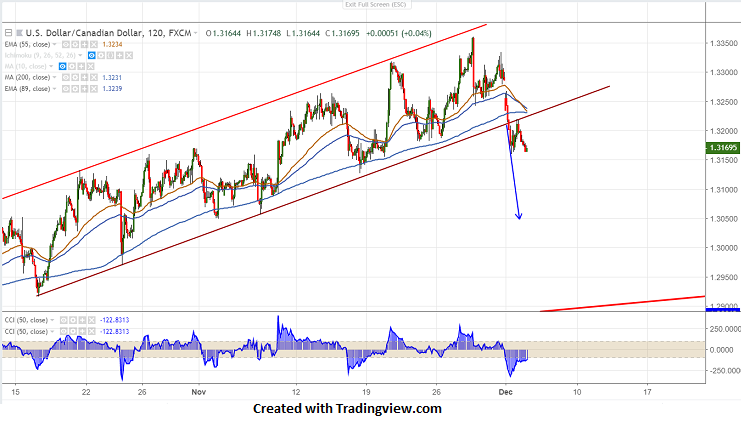
Task: Open Ichimoku source code braces icon
Action: 110,55
